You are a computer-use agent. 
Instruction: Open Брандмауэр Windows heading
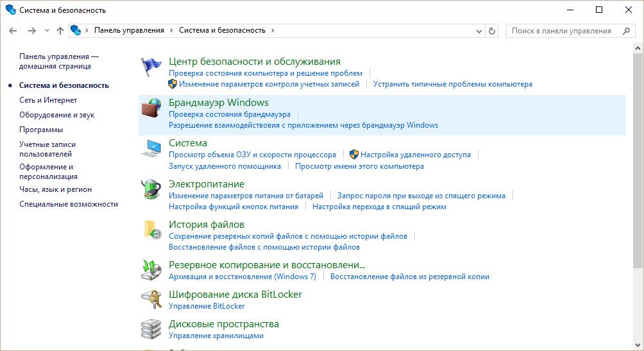pos(219,102)
